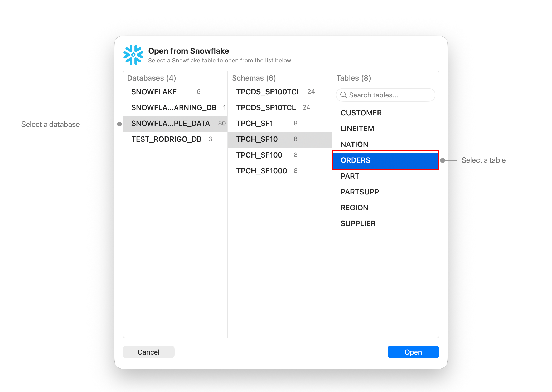The width and height of the screenshot is (552, 392).
Task: Pick the NATION table
Action: [385, 144]
